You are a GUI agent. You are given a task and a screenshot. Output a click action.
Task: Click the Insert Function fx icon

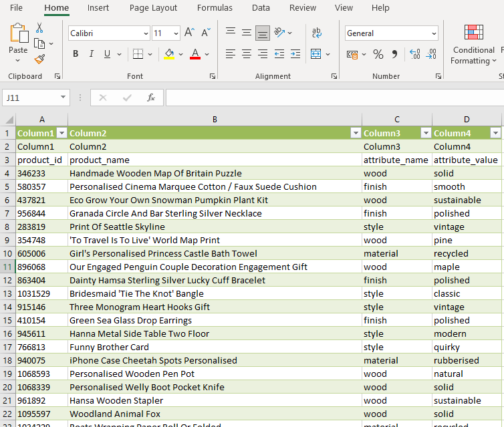(x=151, y=98)
